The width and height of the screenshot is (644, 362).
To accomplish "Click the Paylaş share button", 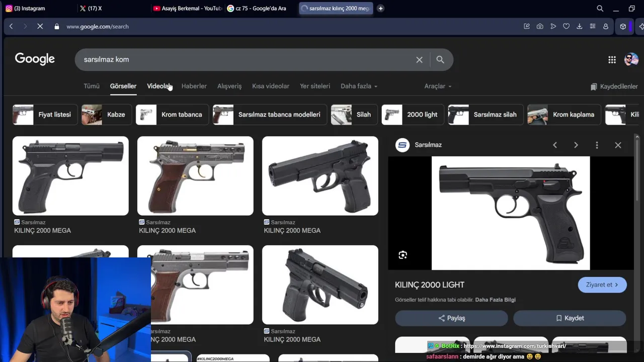I will click(x=451, y=318).
